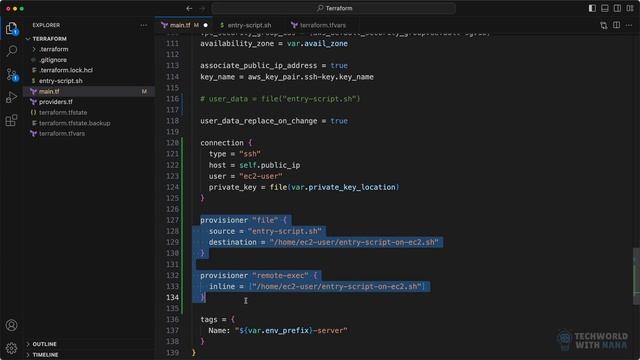This screenshot has height=360, width=640.
Task: Switch to the terraform.tfvars tab
Action: click(x=323, y=25)
